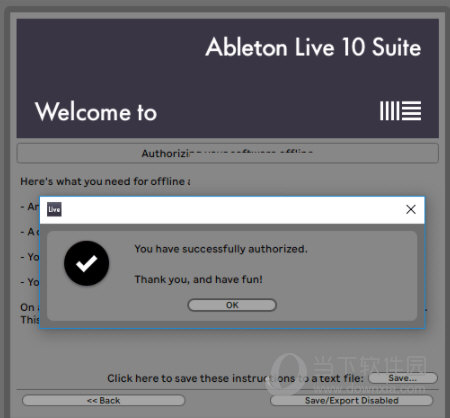This screenshot has height=418, width=450.
Task: Close the success dialog with X
Action: 411,209
